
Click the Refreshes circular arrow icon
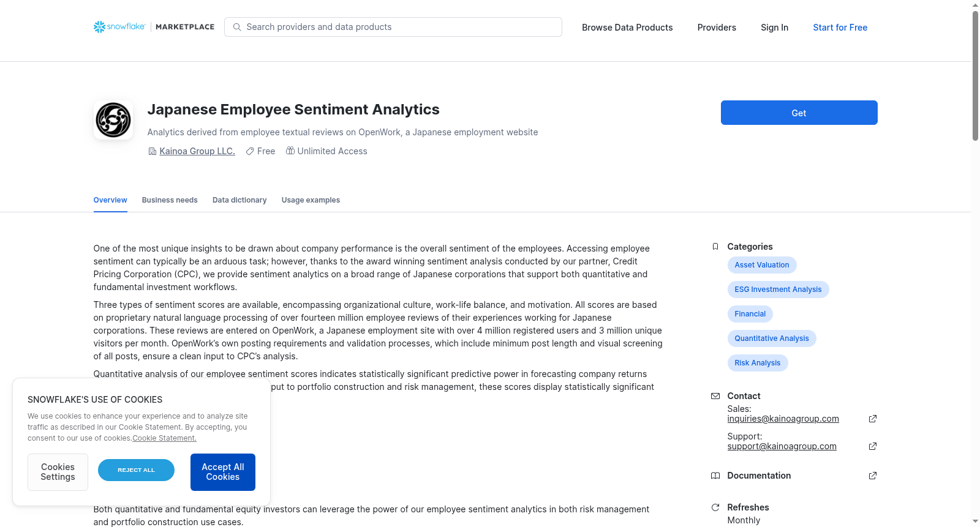click(x=715, y=507)
